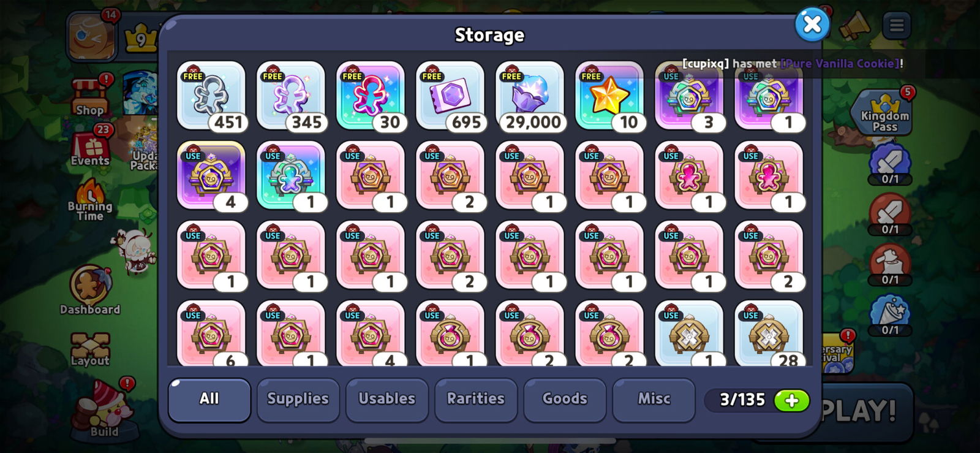Show the Goods tab
Image resolution: width=980 pixels, height=453 pixels.
(565, 399)
